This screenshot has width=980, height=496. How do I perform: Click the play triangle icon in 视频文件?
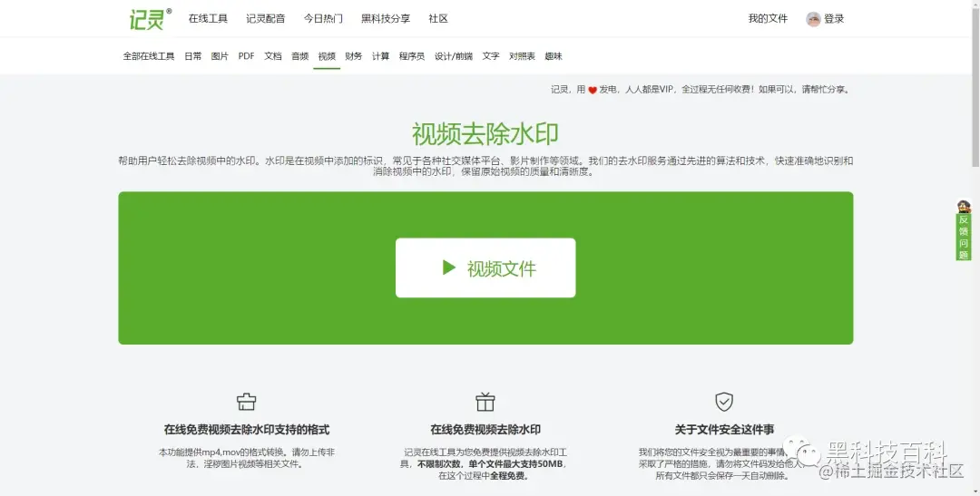tap(449, 267)
